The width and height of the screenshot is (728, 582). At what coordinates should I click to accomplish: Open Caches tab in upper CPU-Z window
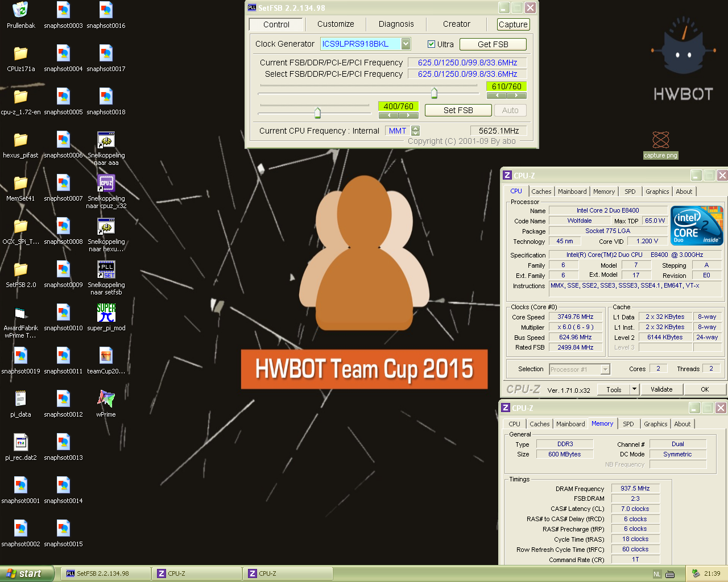coord(541,192)
